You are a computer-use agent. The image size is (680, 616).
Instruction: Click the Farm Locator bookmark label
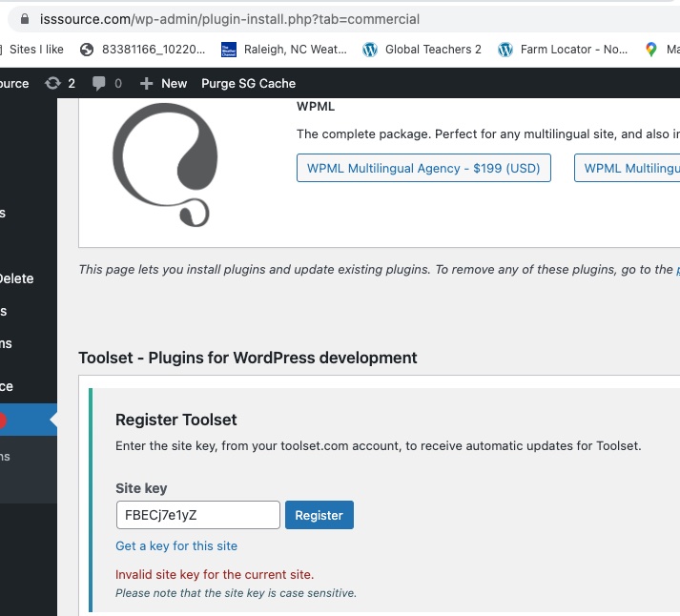pyautogui.click(x=574, y=50)
